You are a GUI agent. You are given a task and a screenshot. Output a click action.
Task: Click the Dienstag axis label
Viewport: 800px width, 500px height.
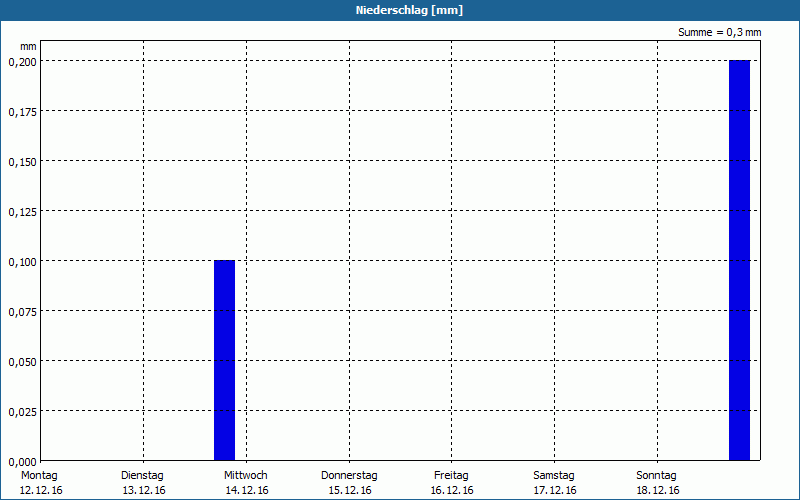[x=142, y=475]
